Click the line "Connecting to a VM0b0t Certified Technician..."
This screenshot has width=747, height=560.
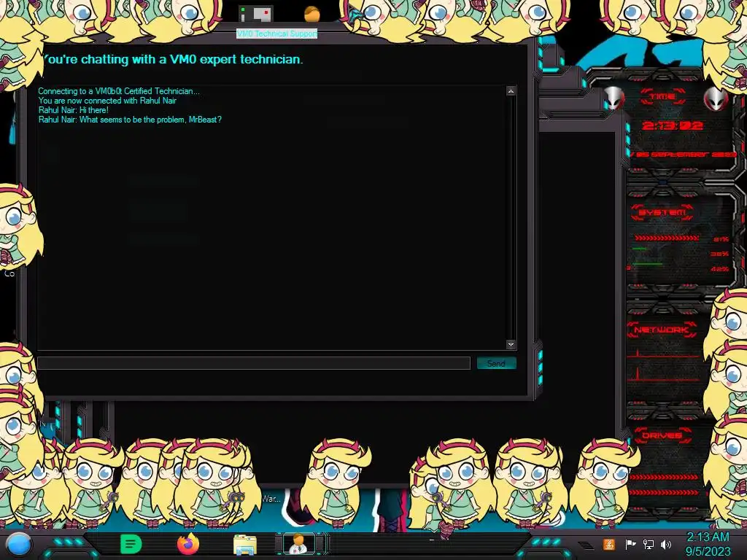(x=119, y=91)
